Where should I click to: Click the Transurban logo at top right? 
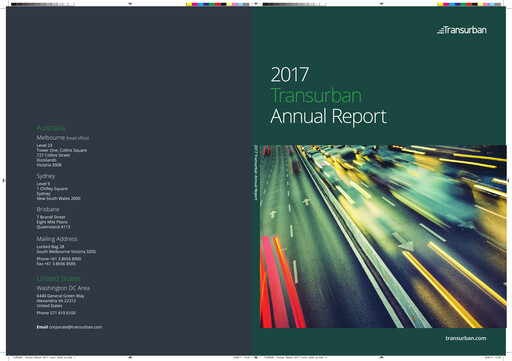462,30
